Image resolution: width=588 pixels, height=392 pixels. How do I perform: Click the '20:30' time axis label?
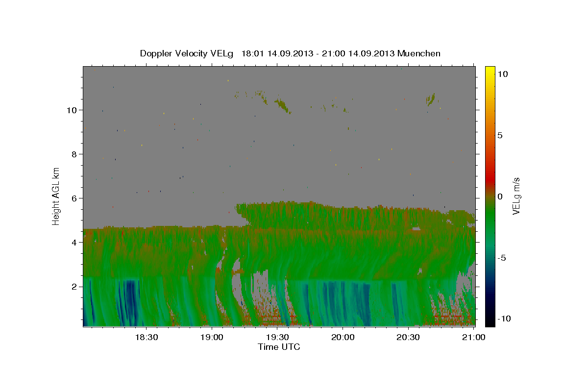point(408,337)
